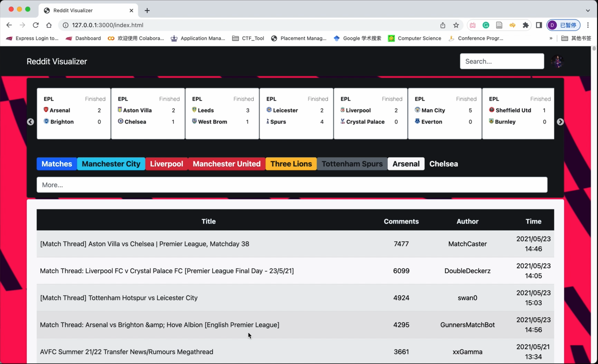
Task: Open the CTF_Tool bookmark folder
Action: (248, 38)
